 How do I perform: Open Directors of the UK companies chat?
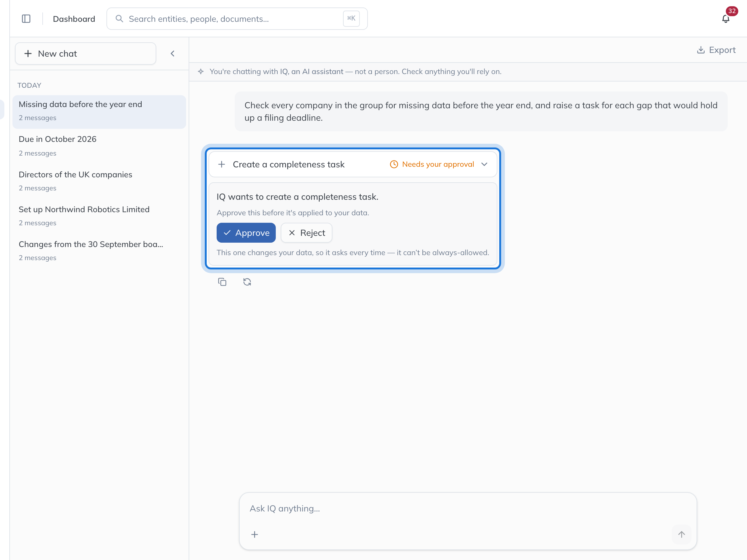(x=99, y=181)
